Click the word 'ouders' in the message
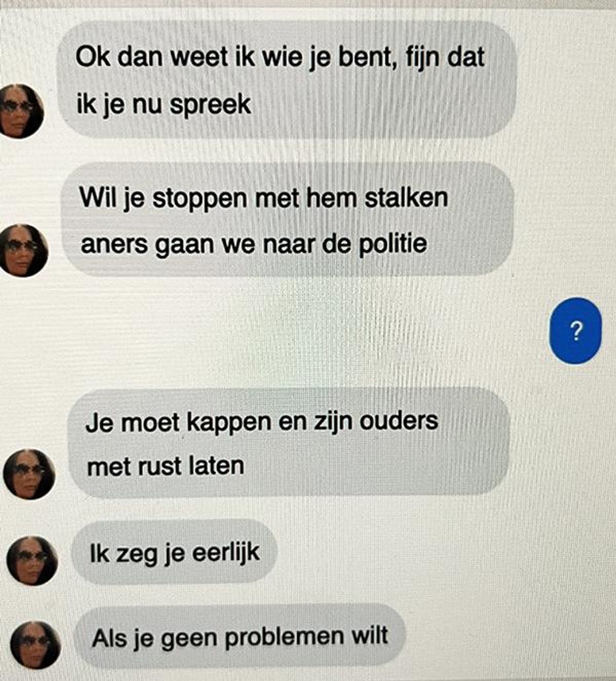Viewport: 616px width, 681px height. click(x=398, y=421)
